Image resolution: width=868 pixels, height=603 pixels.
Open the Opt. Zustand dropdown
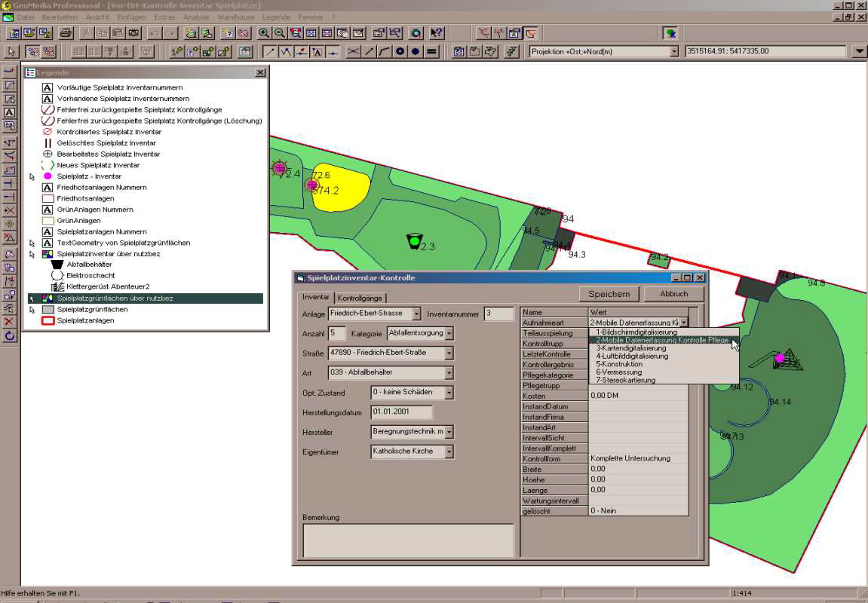click(x=449, y=392)
